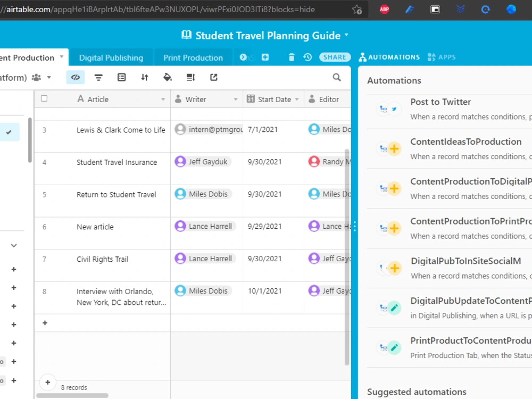This screenshot has width=532, height=399.
Task: Click the collaborators people icon in view bar
Action: point(36,78)
